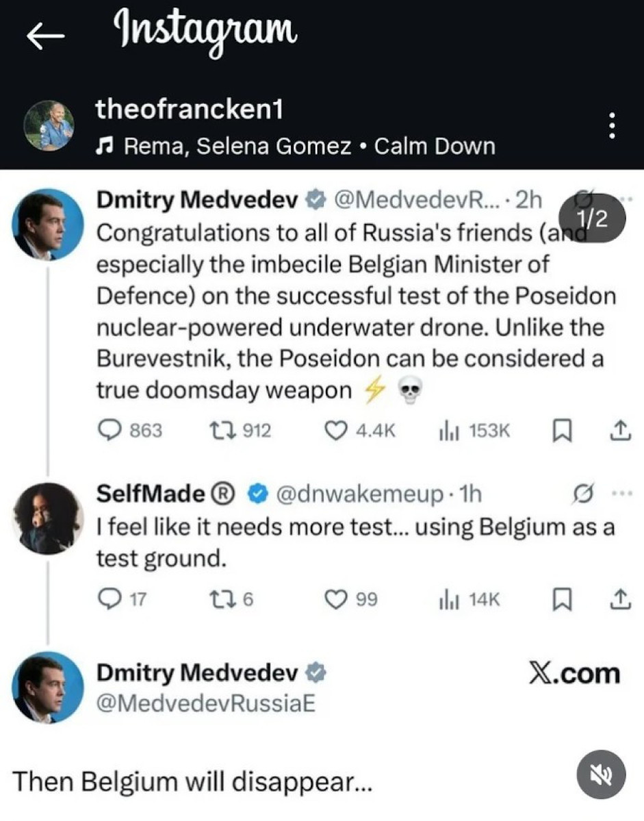Viewport: 644px width, 821px height.
Task: Open the theofrancken1 username link
Action: pos(189,110)
